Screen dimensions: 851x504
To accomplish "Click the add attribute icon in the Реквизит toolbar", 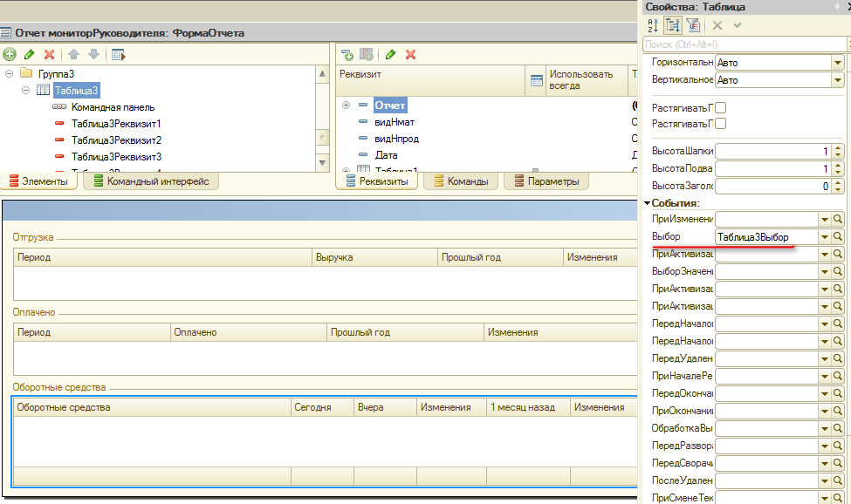I will 347,55.
